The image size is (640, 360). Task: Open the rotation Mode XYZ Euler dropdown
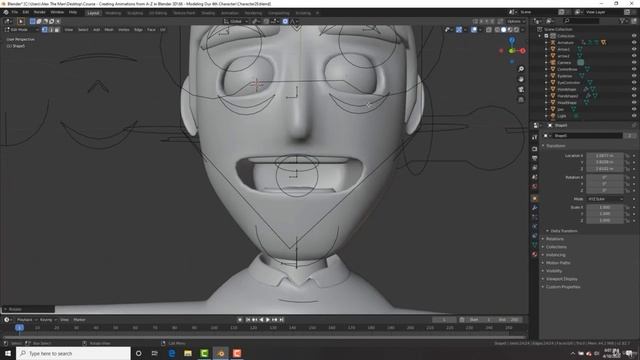click(x=606, y=199)
